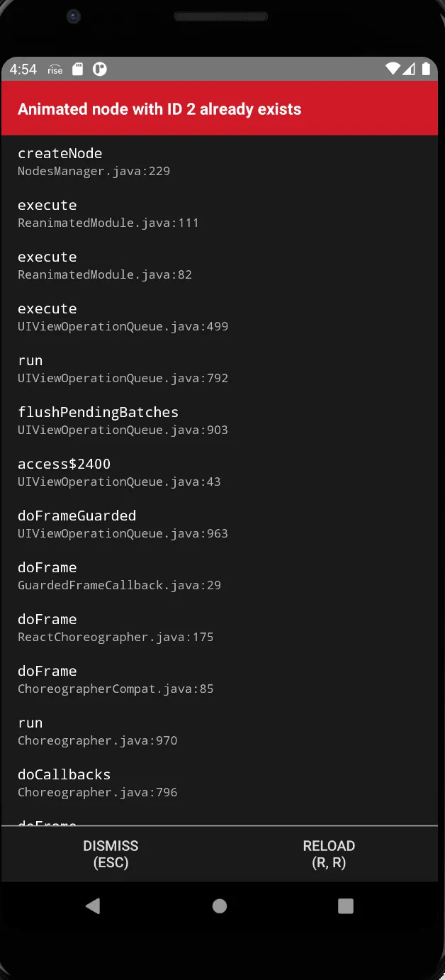Open access$2400 UIViewOperationQueue.java:43 frame
The image size is (445, 980).
pos(220,472)
